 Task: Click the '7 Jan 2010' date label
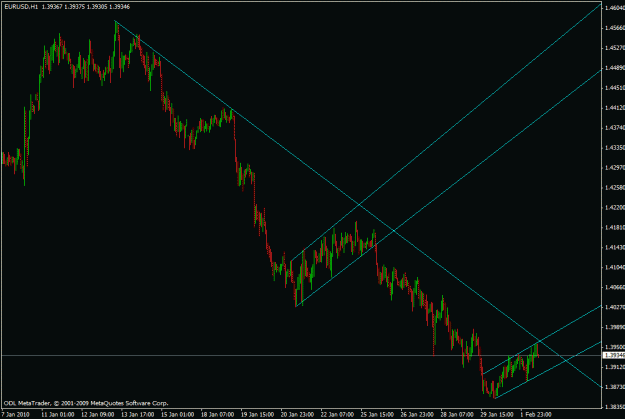point(15,415)
